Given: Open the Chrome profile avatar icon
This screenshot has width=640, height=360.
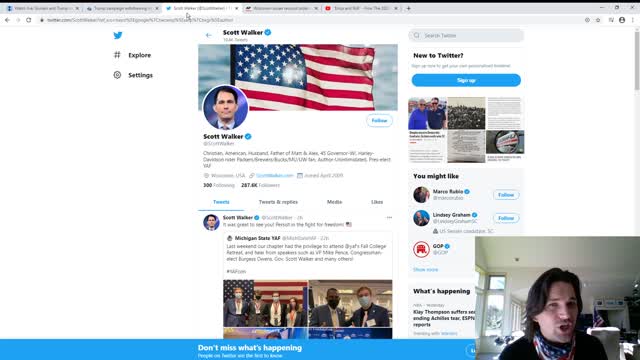Looking at the screenshot, I should click(622, 20).
